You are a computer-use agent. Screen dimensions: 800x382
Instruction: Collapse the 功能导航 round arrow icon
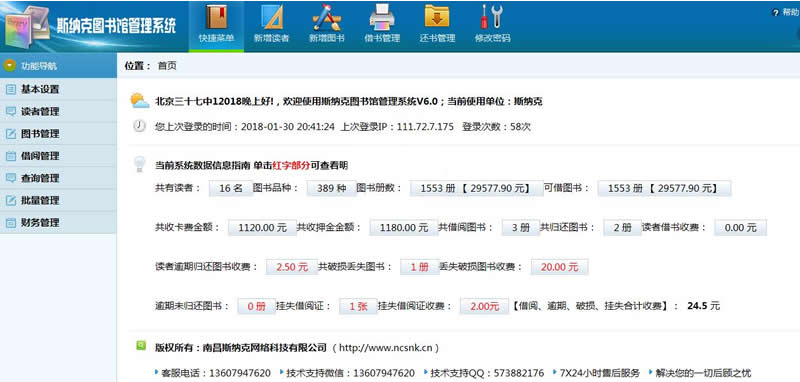click(x=9, y=66)
